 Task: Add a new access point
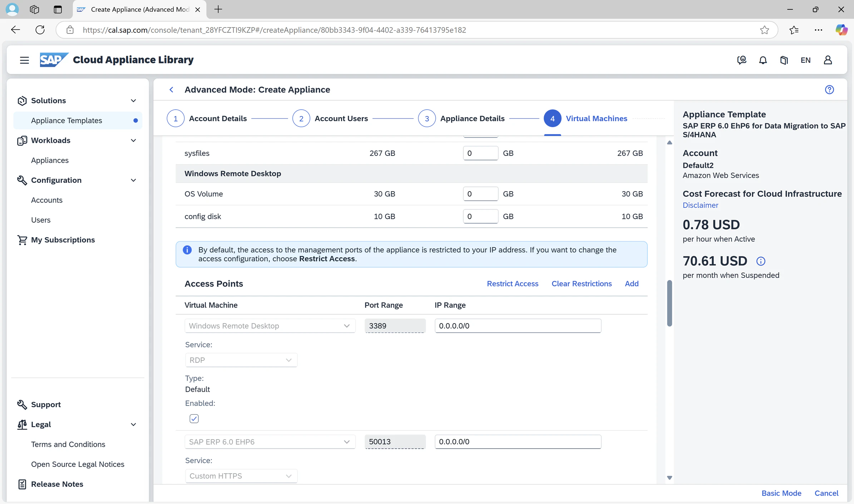631,284
